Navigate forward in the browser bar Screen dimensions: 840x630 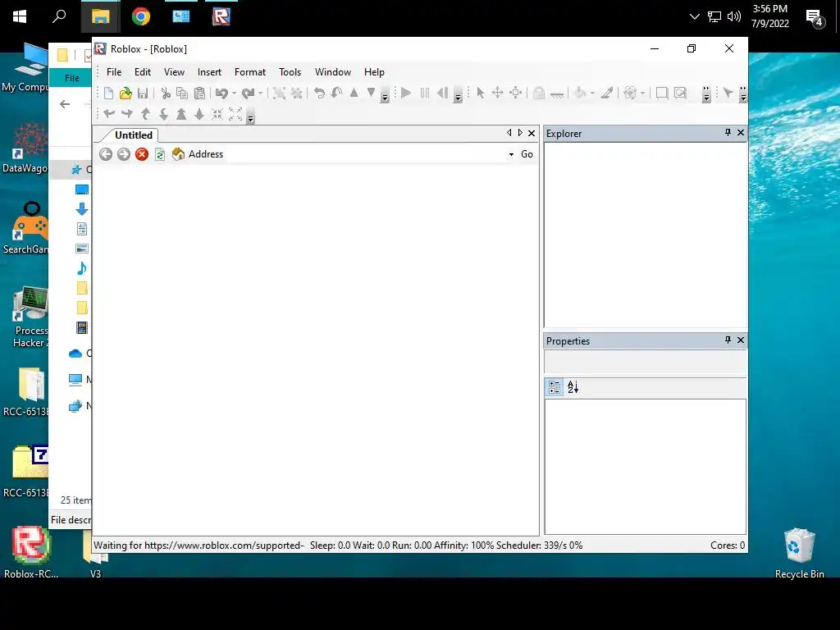coord(124,154)
